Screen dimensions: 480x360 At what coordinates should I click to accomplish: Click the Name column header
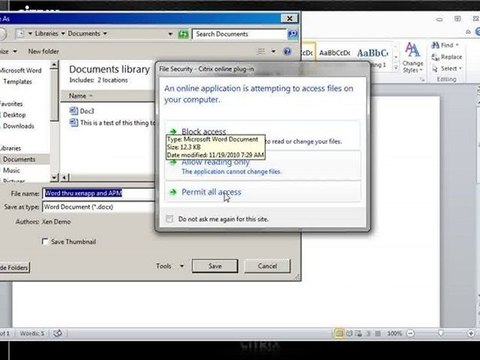click(77, 96)
